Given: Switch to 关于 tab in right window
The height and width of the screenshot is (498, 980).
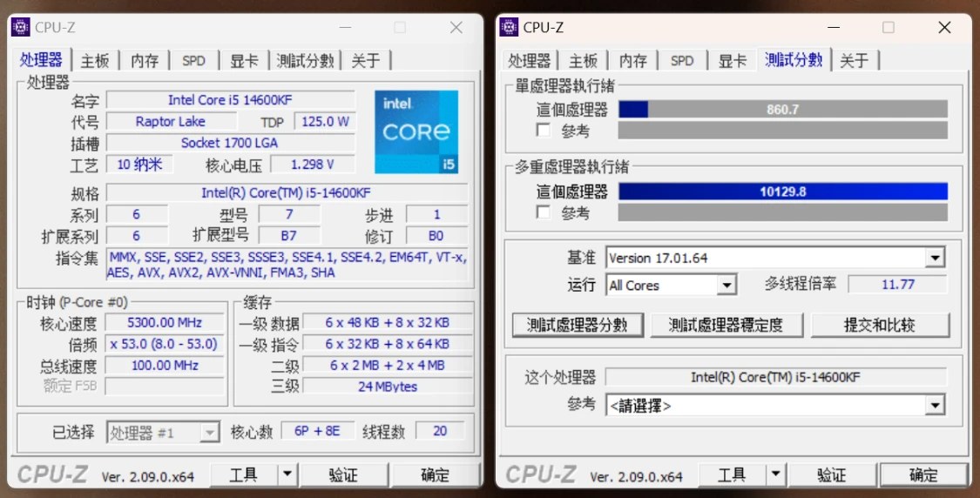Looking at the screenshot, I should click(854, 61).
